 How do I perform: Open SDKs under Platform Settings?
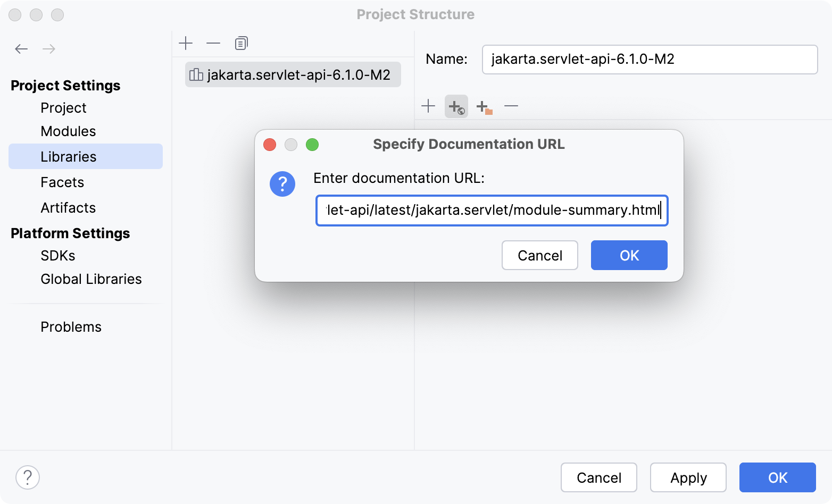point(57,256)
